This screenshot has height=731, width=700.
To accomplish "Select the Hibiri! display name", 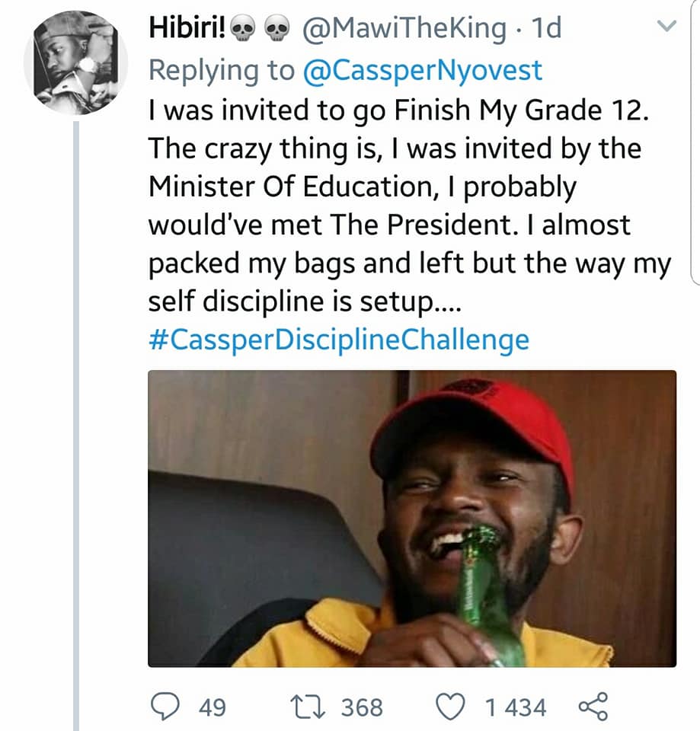I will click(x=187, y=27).
